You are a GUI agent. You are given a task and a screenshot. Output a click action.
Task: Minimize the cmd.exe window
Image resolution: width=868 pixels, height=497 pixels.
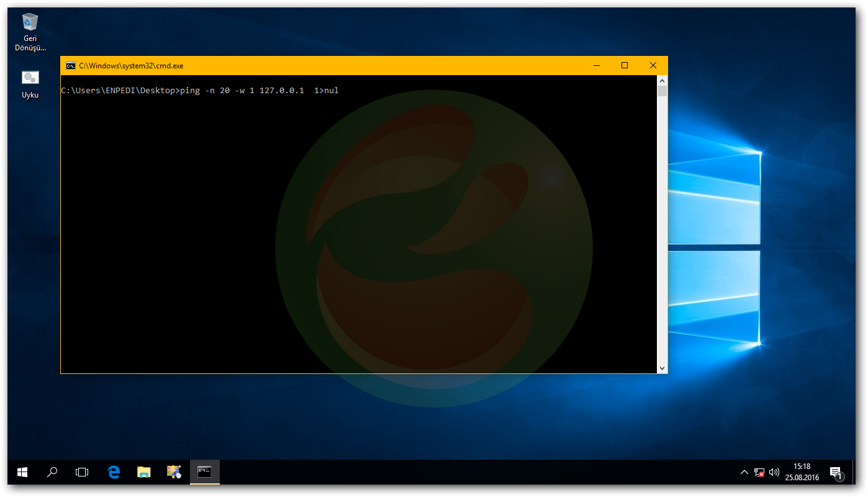(596, 66)
